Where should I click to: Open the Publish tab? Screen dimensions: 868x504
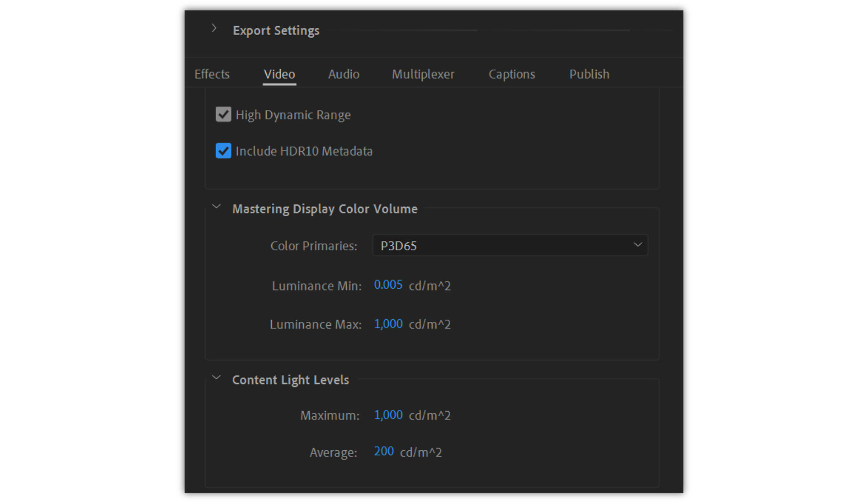click(589, 74)
